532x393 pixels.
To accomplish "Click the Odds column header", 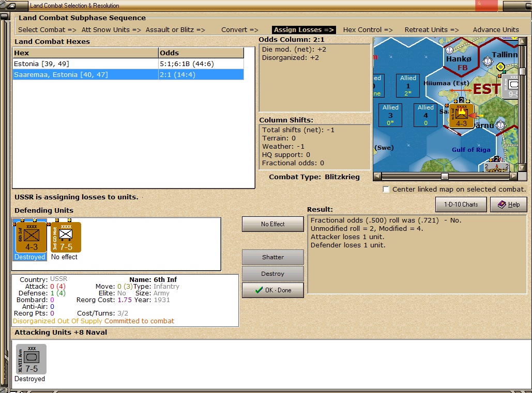I will coord(201,53).
